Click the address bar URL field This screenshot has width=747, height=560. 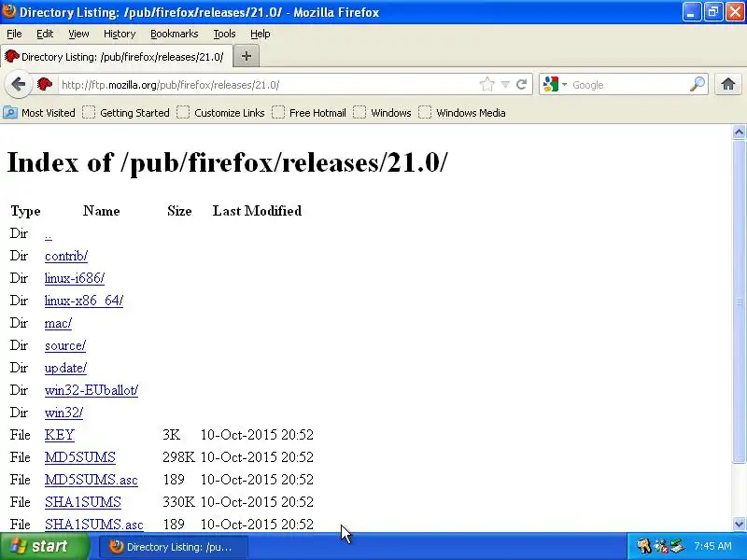[269, 85]
